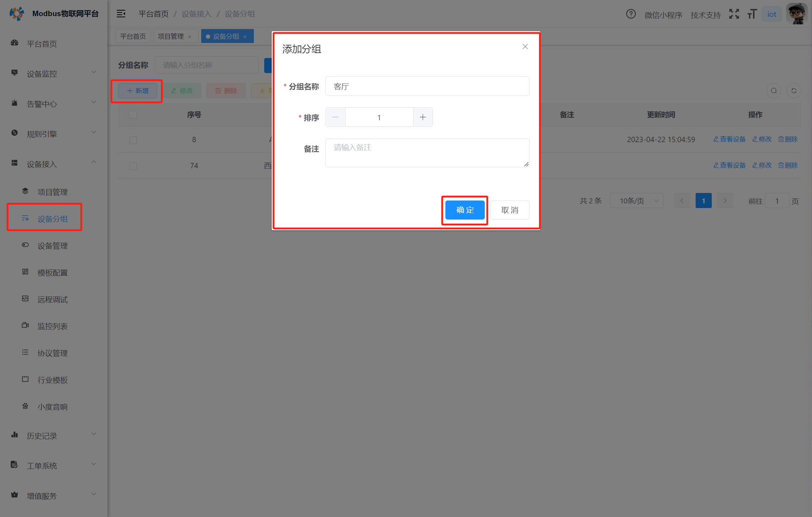Open the 10条/页 page size dropdown
The image size is (812, 517).
[636, 201]
